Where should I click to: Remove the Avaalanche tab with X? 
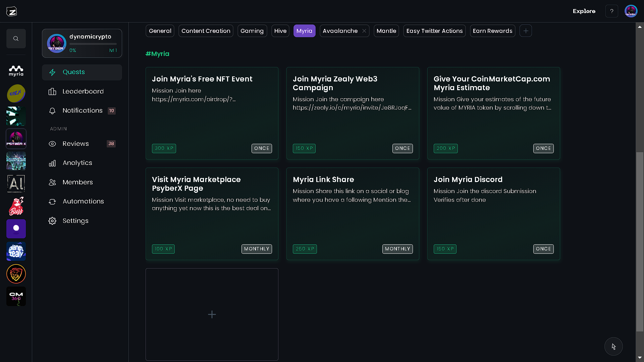pos(364,31)
